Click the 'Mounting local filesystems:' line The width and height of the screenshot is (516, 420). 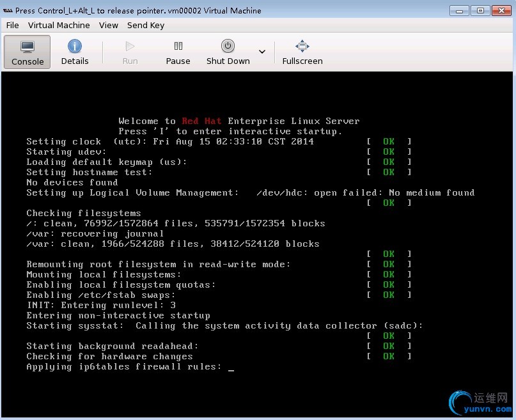[104, 275]
